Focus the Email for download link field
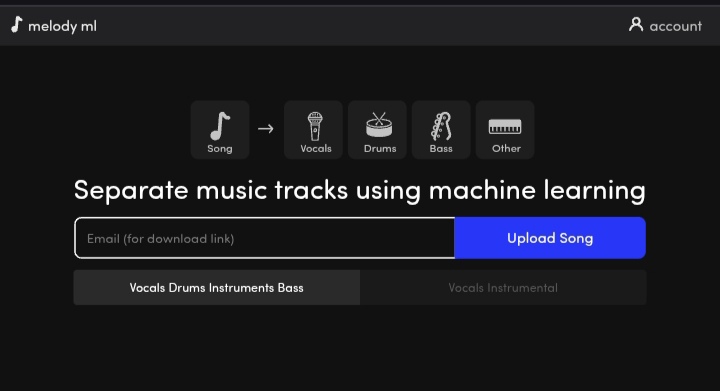Image resolution: width=720 pixels, height=391 pixels. click(x=264, y=238)
